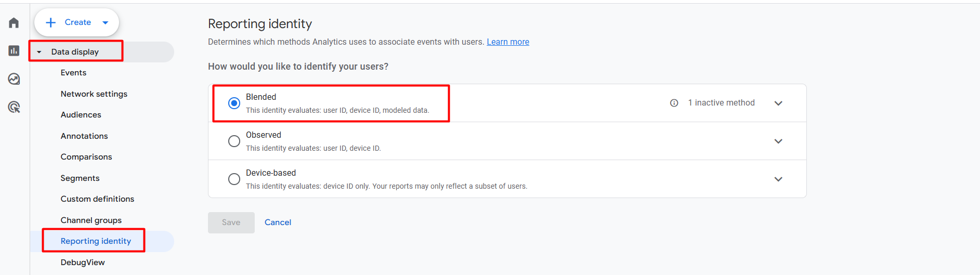This screenshot has width=980, height=275.
Task: Open the Explore icon in sidebar
Action: coord(14,79)
